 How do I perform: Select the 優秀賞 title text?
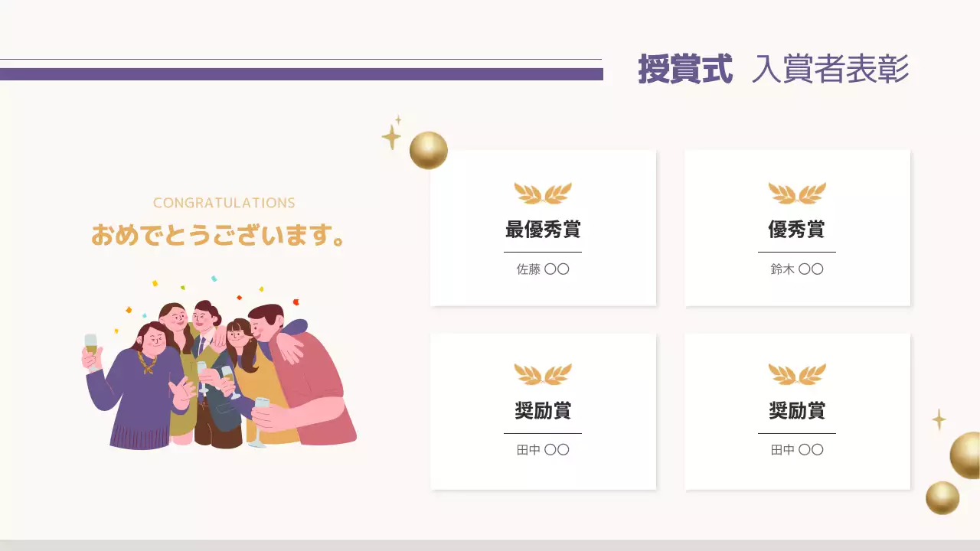[x=797, y=230]
